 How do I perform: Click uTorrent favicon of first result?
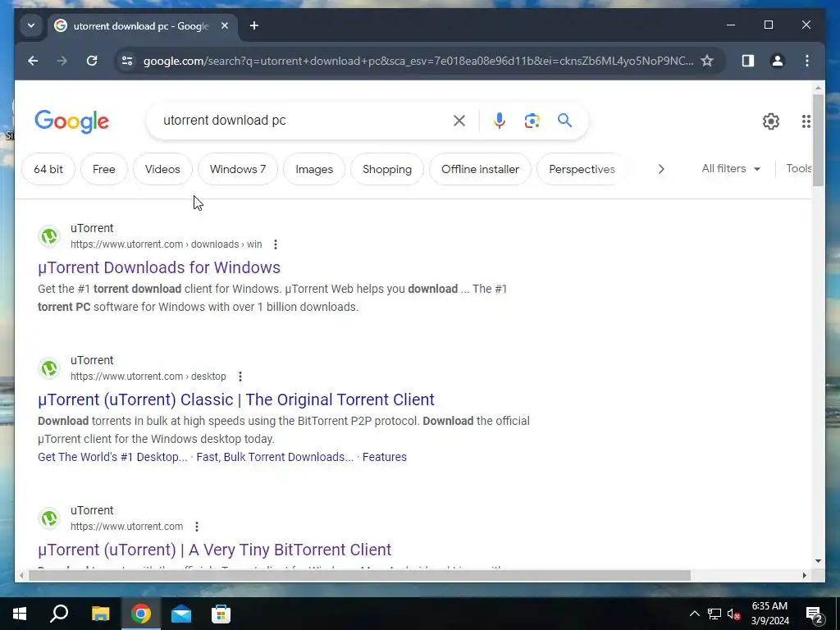(x=49, y=236)
